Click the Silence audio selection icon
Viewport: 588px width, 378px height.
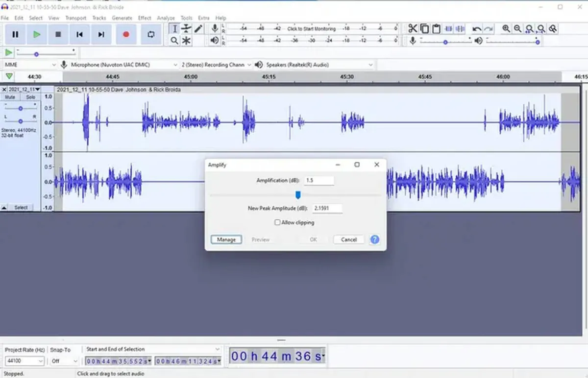click(x=459, y=29)
